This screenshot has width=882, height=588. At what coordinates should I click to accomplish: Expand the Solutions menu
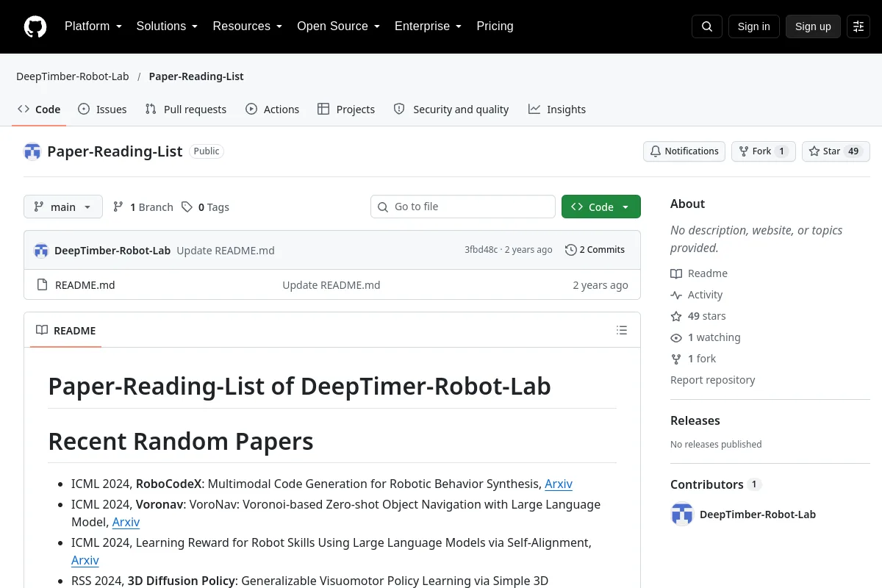click(167, 26)
